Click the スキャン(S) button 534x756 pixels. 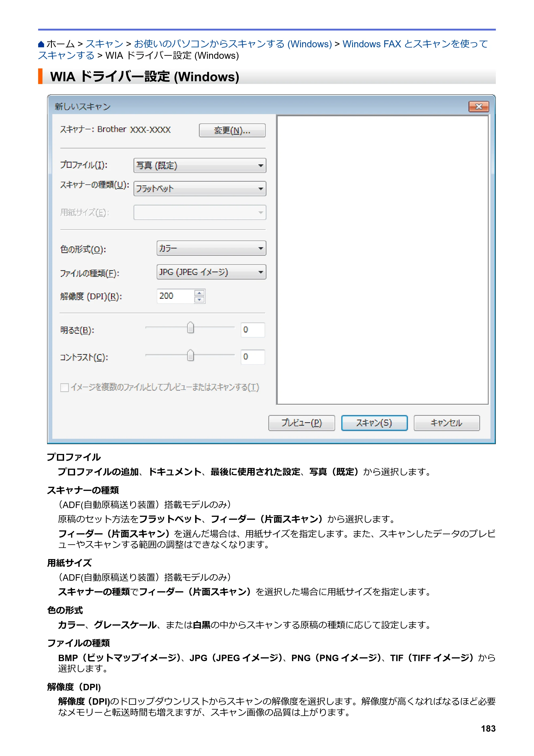[x=374, y=423]
